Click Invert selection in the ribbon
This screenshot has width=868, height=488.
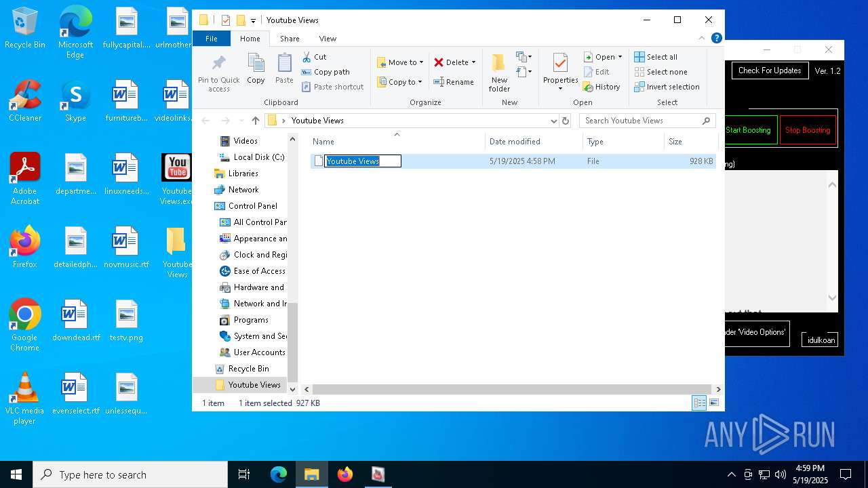(667, 87)
